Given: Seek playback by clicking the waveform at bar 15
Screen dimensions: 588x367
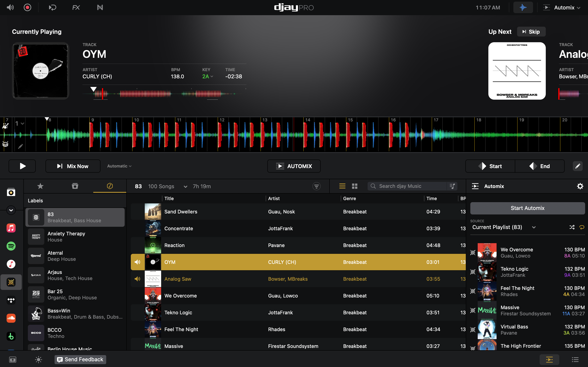Looking at the screenshot, I should pyautogui.click(x=350, y=135).
